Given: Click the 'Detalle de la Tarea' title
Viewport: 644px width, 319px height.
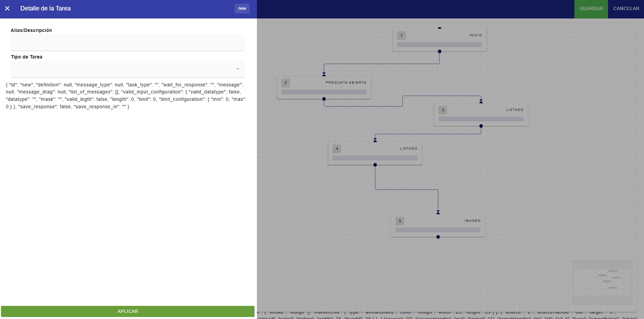Looking at the screenshot, I should coord(45,8).
